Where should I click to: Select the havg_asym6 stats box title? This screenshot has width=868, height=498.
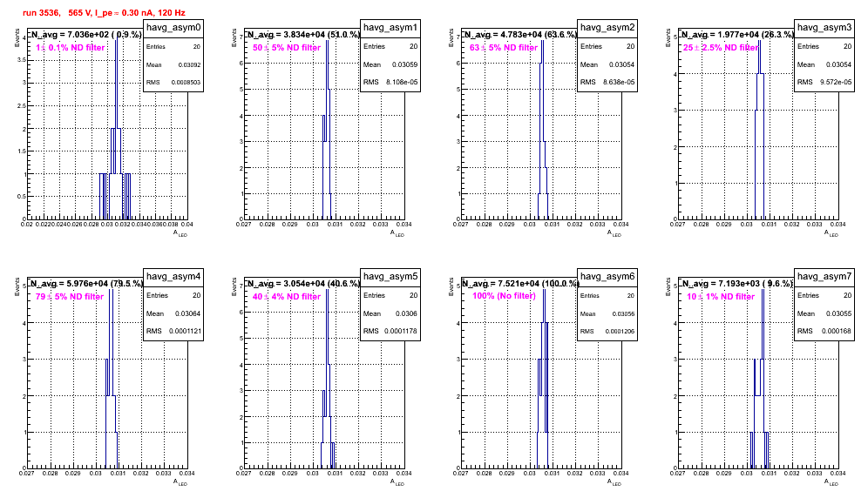click(607, 276)
